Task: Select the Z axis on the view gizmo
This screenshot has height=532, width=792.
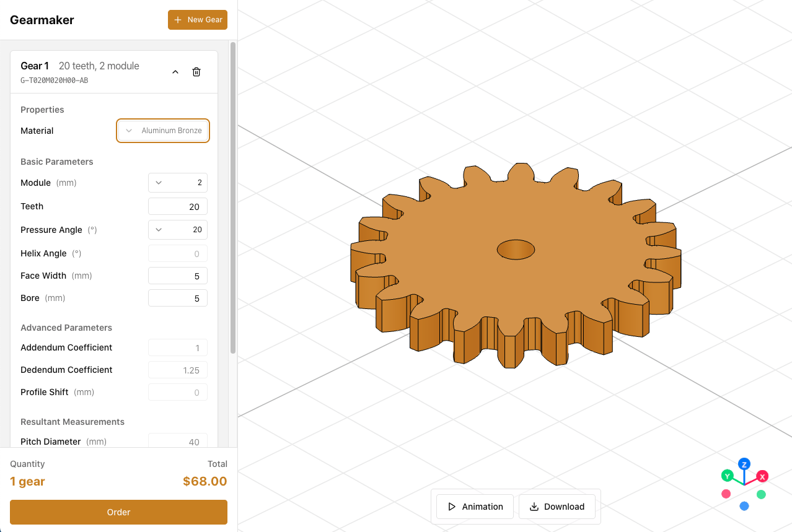Action: pos(744,463)
